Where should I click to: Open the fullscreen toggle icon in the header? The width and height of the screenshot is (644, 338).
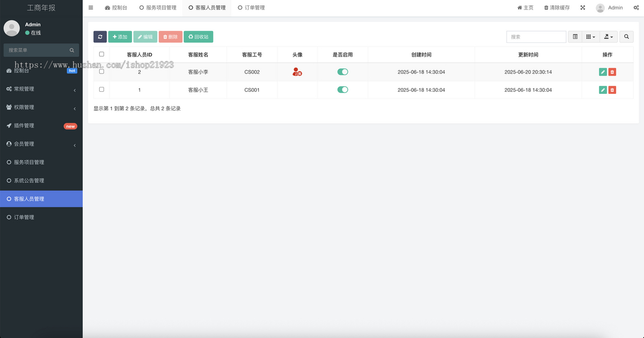pyautogui.click(x=583, y=8)
